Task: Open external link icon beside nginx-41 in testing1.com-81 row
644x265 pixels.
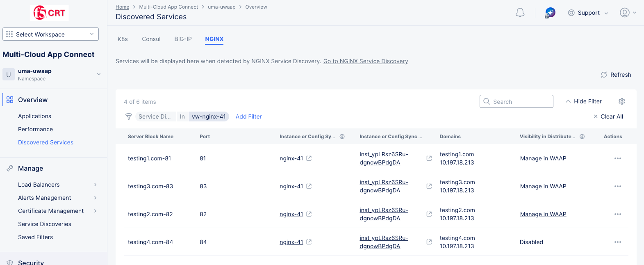Action: coord(309,158)
